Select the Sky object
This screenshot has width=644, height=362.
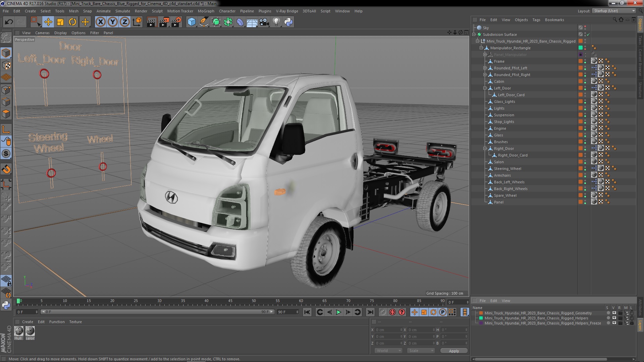click(x=486, y=28)
